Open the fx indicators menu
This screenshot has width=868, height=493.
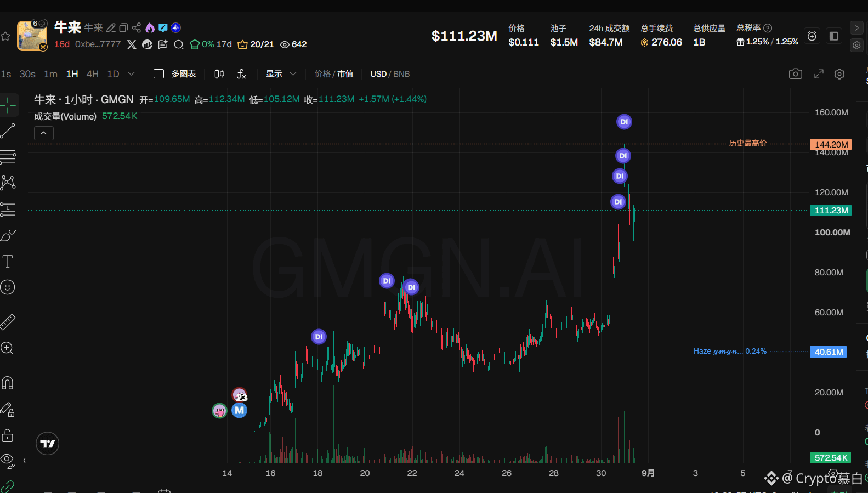tap(241, 74)
